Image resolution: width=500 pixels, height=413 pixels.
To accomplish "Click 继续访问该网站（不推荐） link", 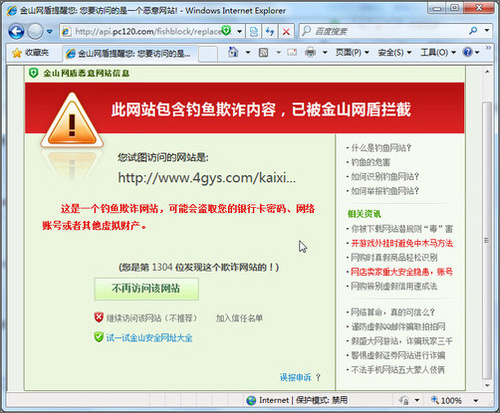I will pyautogui.click(x=152, y=318).
